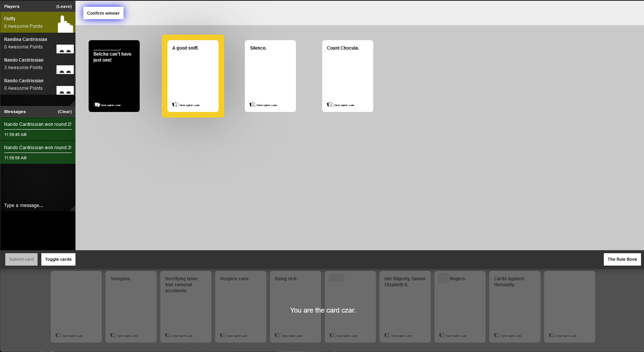Type in the message input field
This screenshot has width=644, height=352.
point(36,205)
